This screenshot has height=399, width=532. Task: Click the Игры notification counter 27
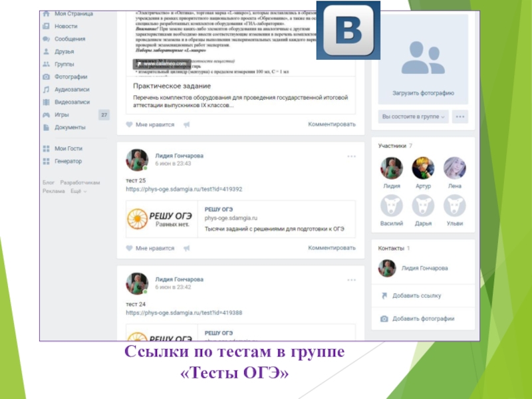(x=104, y=114)
